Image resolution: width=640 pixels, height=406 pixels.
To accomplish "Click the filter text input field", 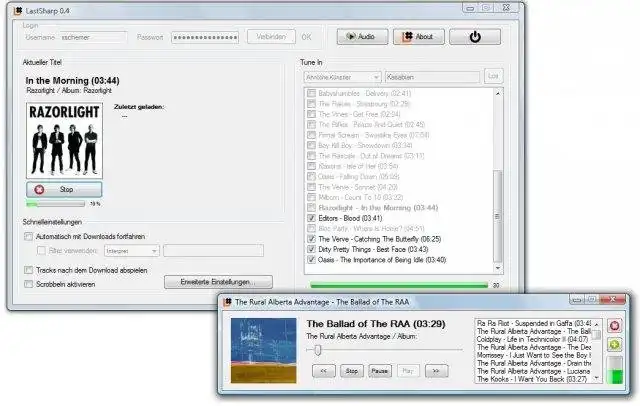I will coord(213,251).
